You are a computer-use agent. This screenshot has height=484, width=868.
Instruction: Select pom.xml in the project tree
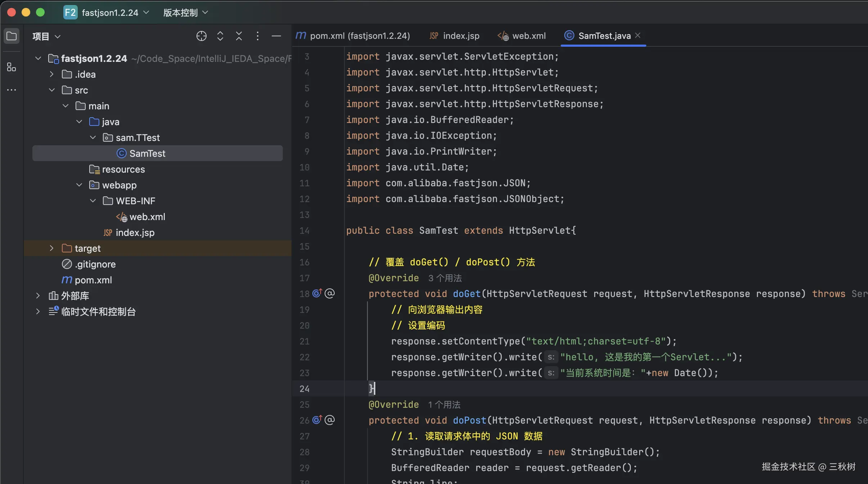point(93,280)
